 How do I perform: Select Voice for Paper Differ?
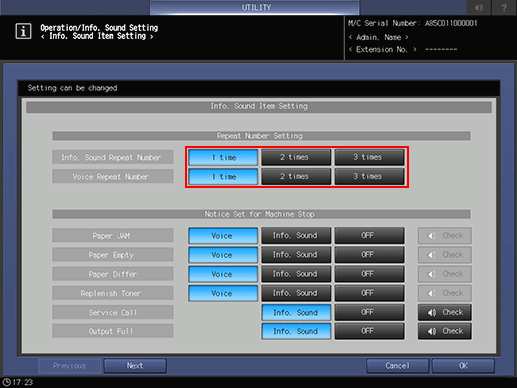[x=223, y=274]
